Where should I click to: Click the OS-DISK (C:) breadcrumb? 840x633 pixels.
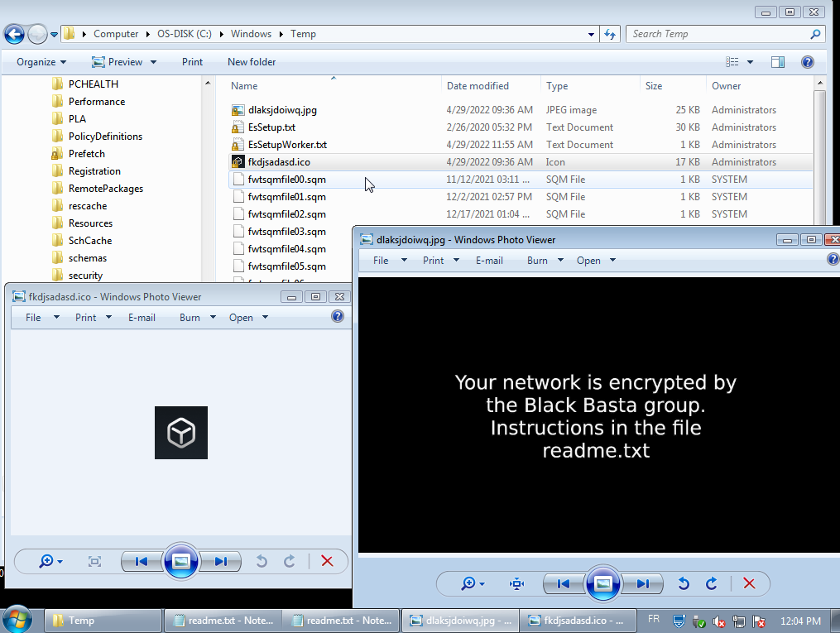pyautogui.click(x=185, y=34)
